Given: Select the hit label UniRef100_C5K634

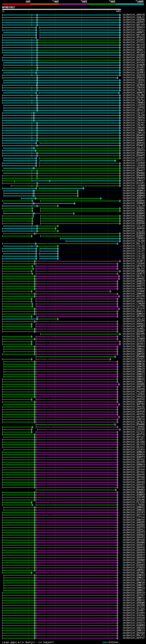Looking at the screenshot, I should click(x=134, y=88).
